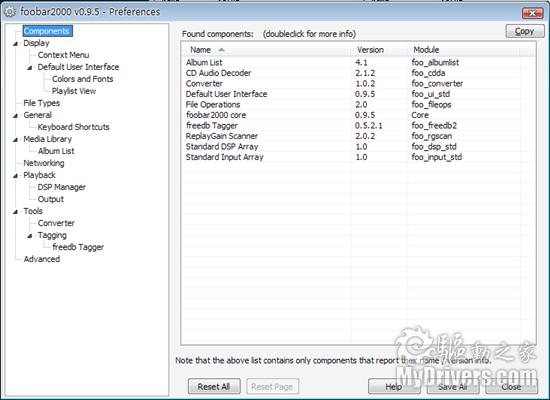Select the CD Audio Decoder component row

pyautogui.click(x=358, y=73)
